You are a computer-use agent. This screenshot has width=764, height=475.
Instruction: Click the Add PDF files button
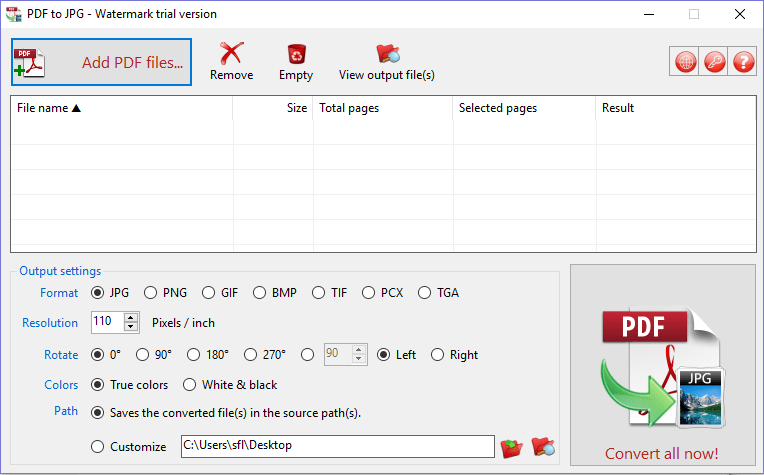[x=101, y=62]
